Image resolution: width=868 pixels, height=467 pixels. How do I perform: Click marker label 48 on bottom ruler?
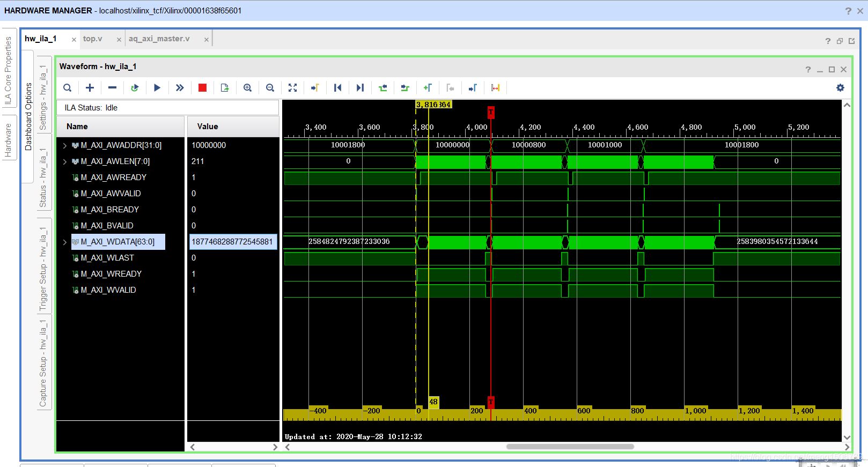point(433,402)
